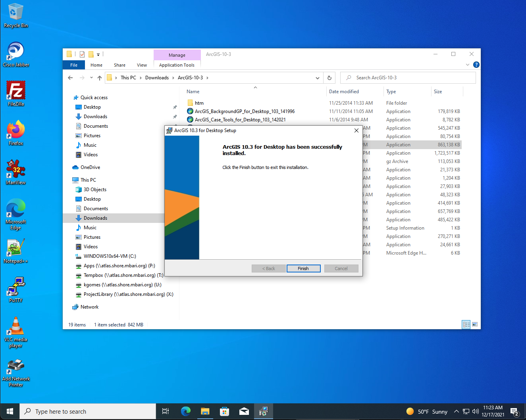Select the PuTTY desktop shortcut
The image size is (526, 420).
pos(16,290)
